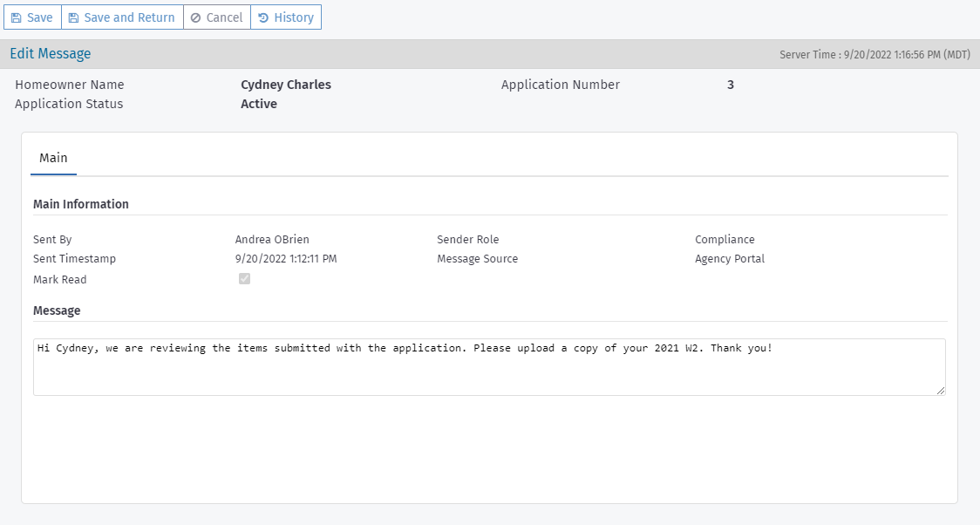Select the homeowner name Cydney Charles
Screen dimensions: 980x525
tap(286, 85)
